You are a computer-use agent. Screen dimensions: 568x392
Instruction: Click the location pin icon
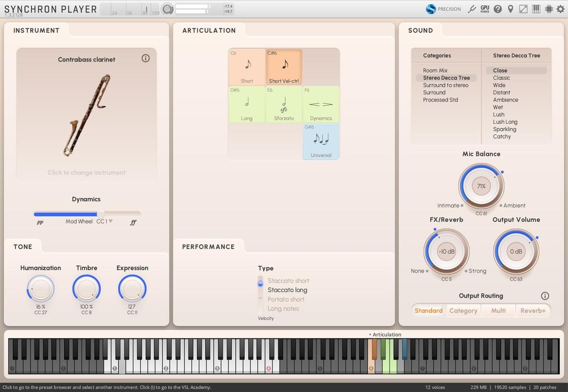point(510,9)
